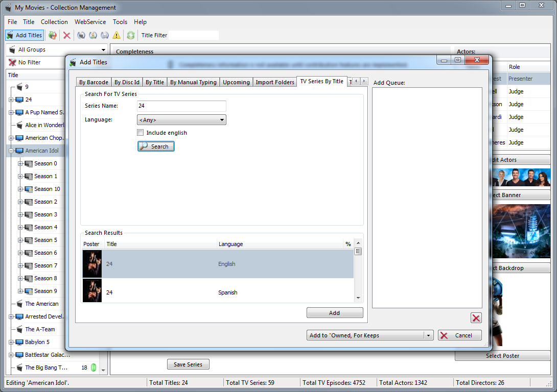
Task: Click the Select Poster button
Action: pyautogui.click(x=502, y=355)
